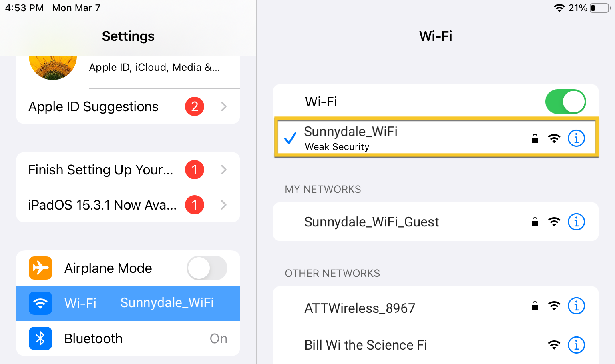Open info for Sunnydale_WiFi_Guest network

coord(576,222)
